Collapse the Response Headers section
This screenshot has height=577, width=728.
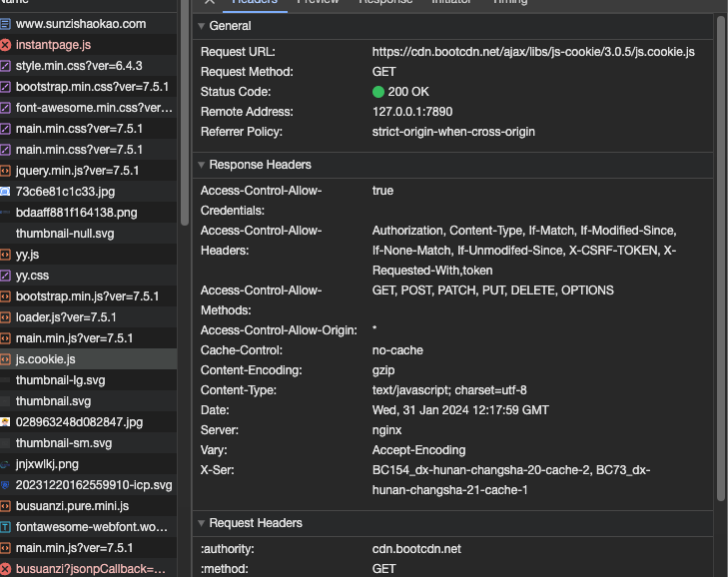[x=202, y=165]
